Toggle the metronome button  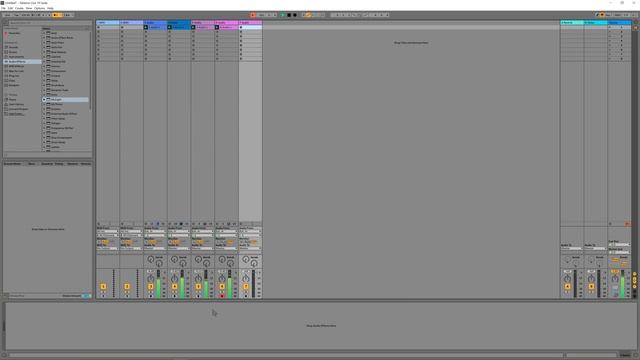pyautogui.click(x=57, y=15)
